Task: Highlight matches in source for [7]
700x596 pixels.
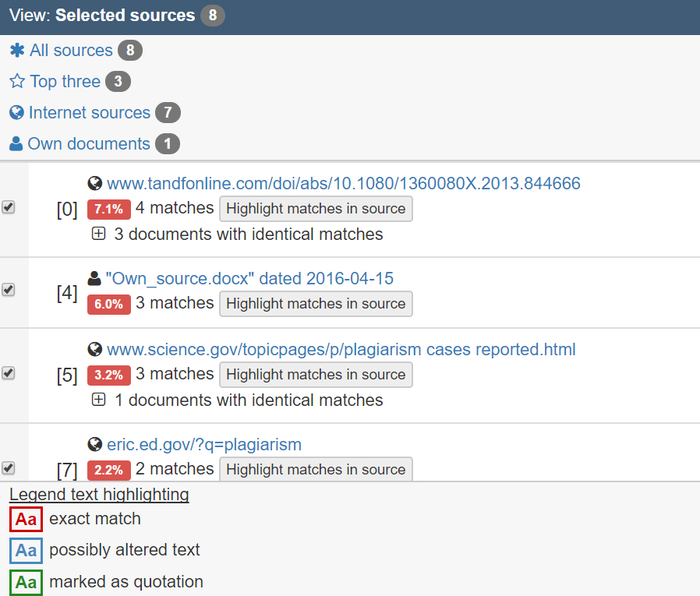Action: (x=316, y=469)
